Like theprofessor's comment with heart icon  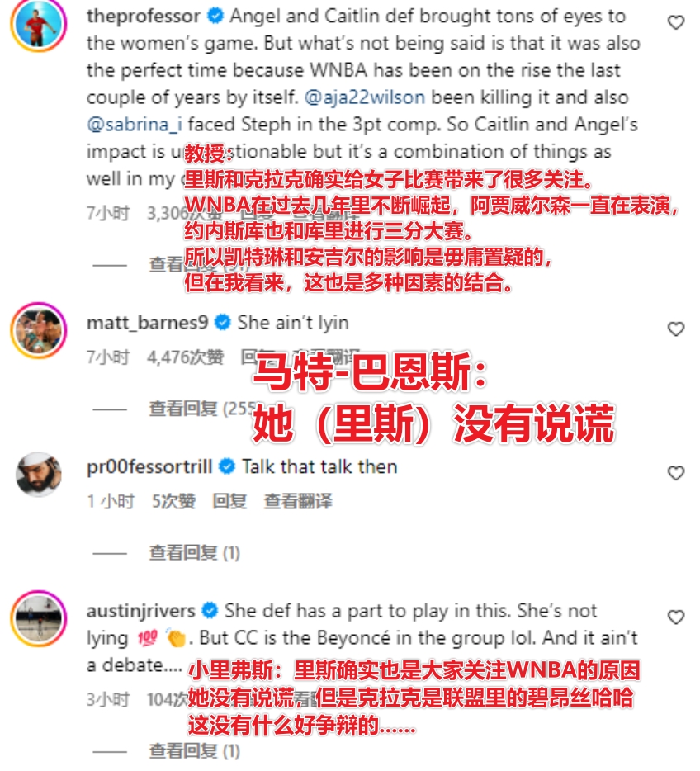[x=676, y=22]
